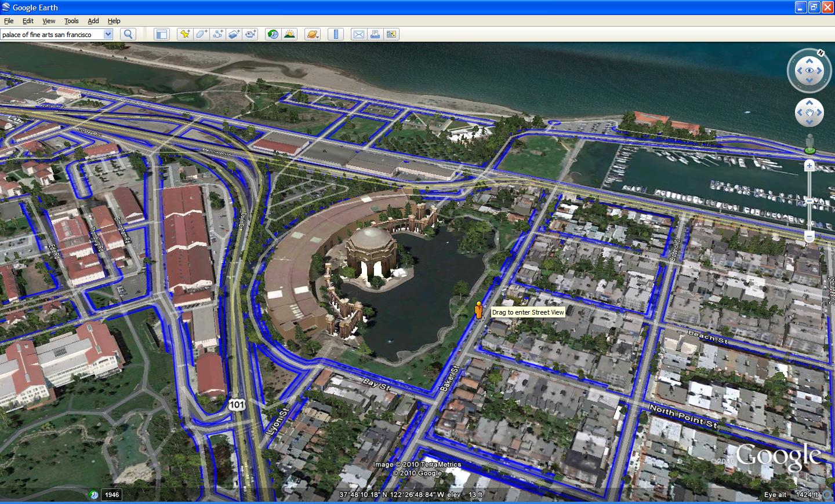Open the Add Image Overlay tool
The image size is (835, 504).
pos(234,34)
